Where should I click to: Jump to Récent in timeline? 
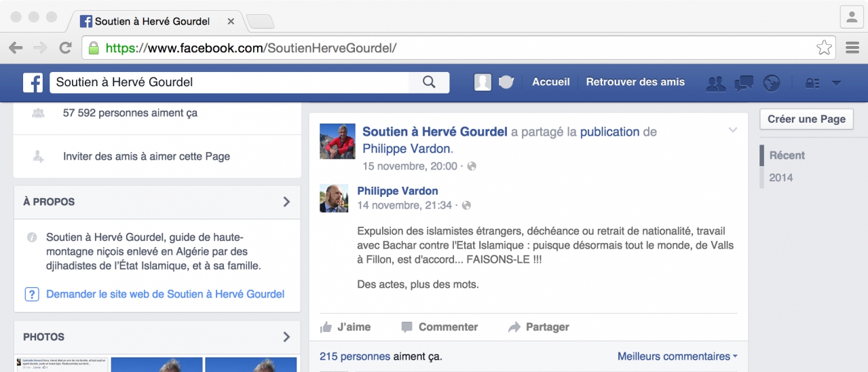click(x=787, y=155)
